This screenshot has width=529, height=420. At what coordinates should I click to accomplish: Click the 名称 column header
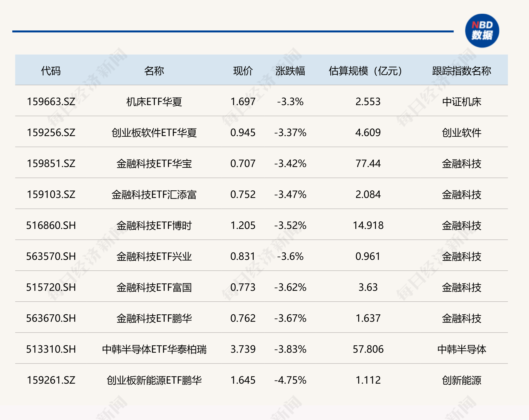pos(154,71)
